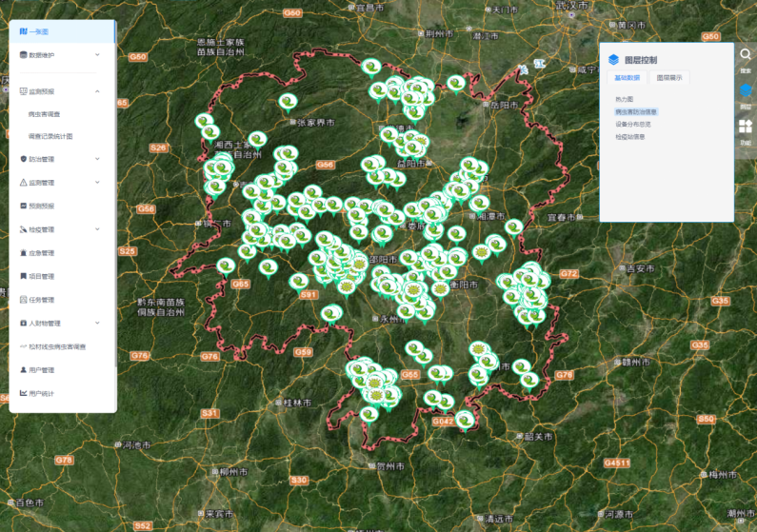Open 预测预报 forecast item
The width and height of the screenshot is (757, 532).
tap(41, 206)
